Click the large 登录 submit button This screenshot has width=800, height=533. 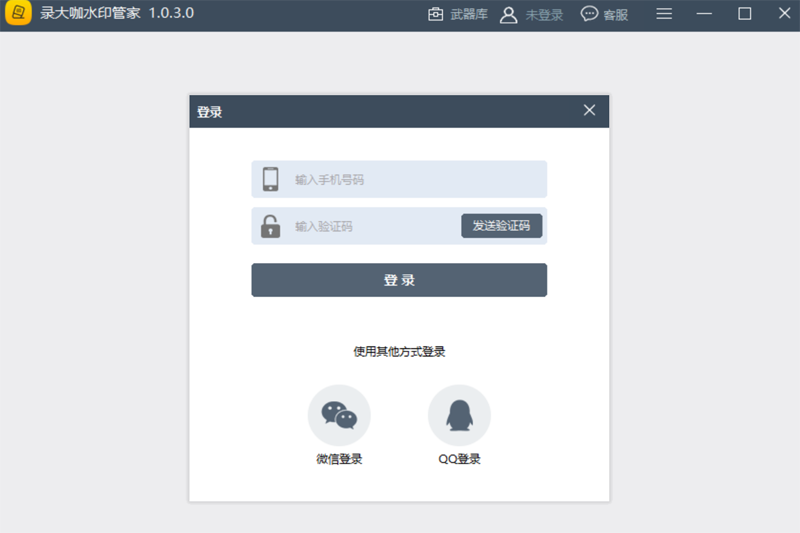pos(399,280)
